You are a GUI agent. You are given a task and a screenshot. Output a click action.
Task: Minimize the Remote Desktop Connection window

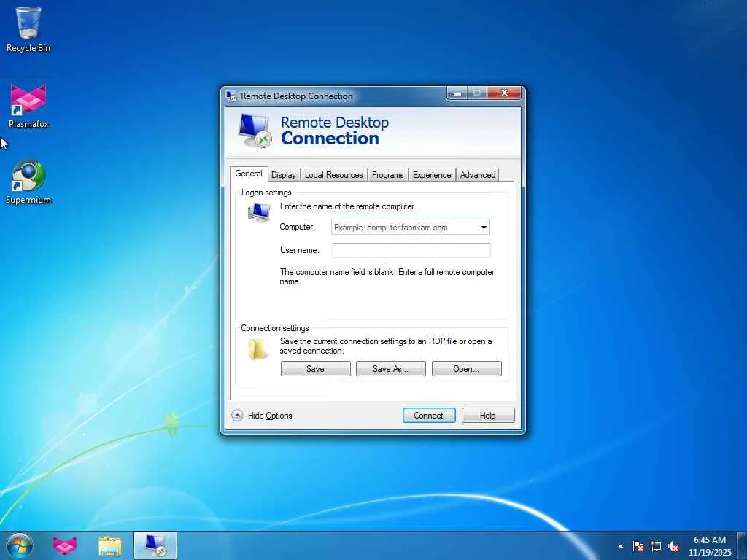[x=457, y=93]
